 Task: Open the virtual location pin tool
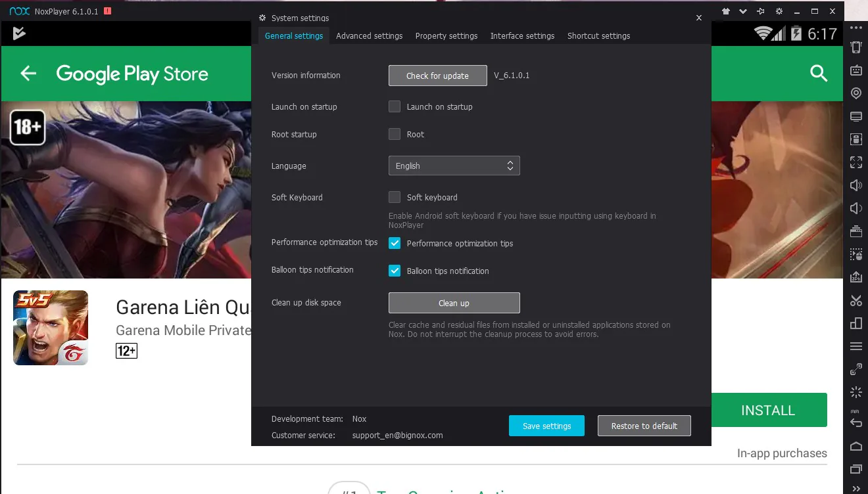pos(856,93)
